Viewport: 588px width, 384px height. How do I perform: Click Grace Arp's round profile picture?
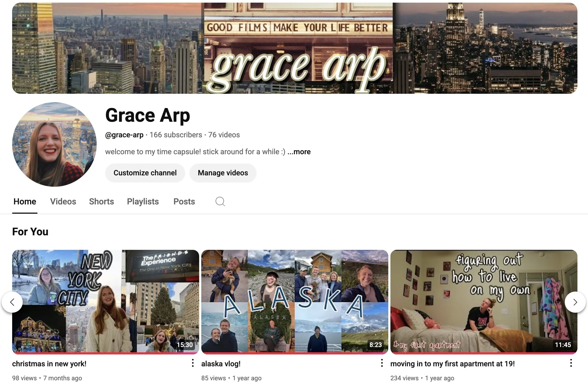[54, 144]
